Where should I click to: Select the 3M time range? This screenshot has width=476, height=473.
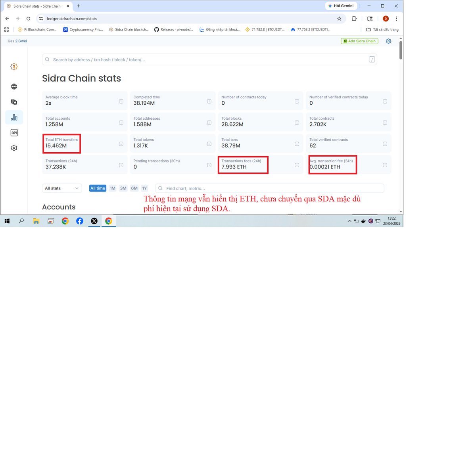point(123,188)
